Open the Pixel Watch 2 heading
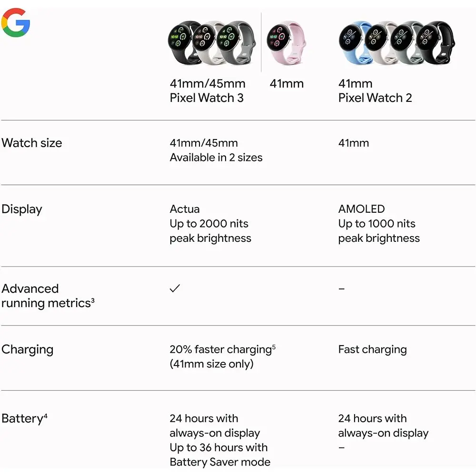This screenshot has height=476, width=476. click(x=375, y=98)
